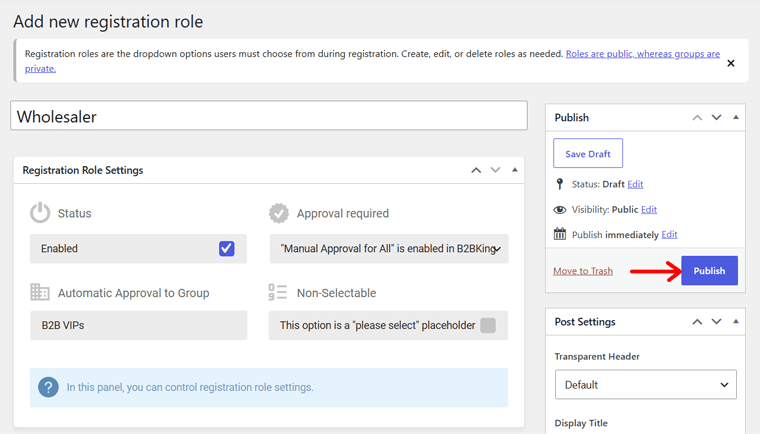Open "Roles are public, whereas groups are" link
The image size is (760, 434).
643,54
